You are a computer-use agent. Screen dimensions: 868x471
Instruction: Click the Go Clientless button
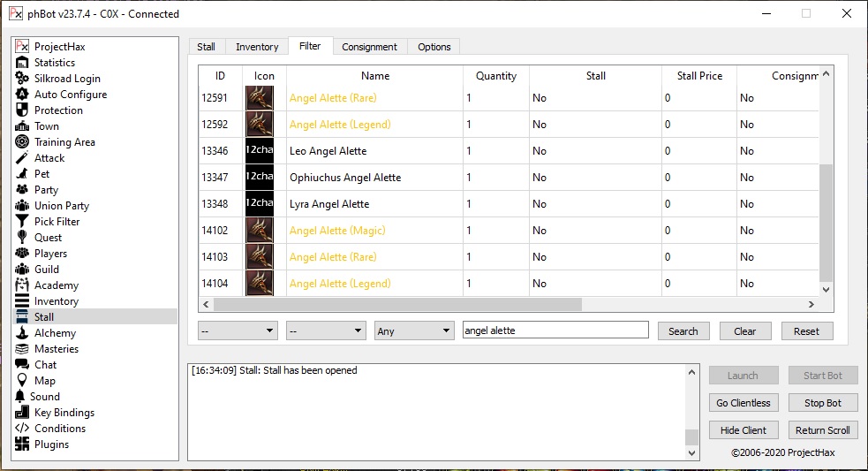point(743,403)
